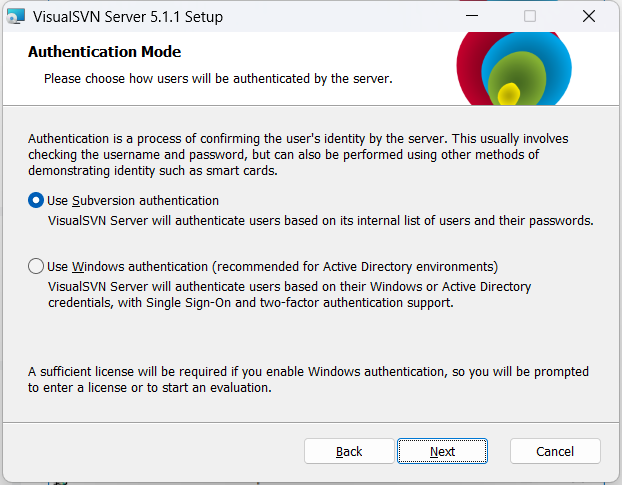Viewport: 622px width, 485px height.
Task: Select the Windows authentication radio button
Action: 37,267
